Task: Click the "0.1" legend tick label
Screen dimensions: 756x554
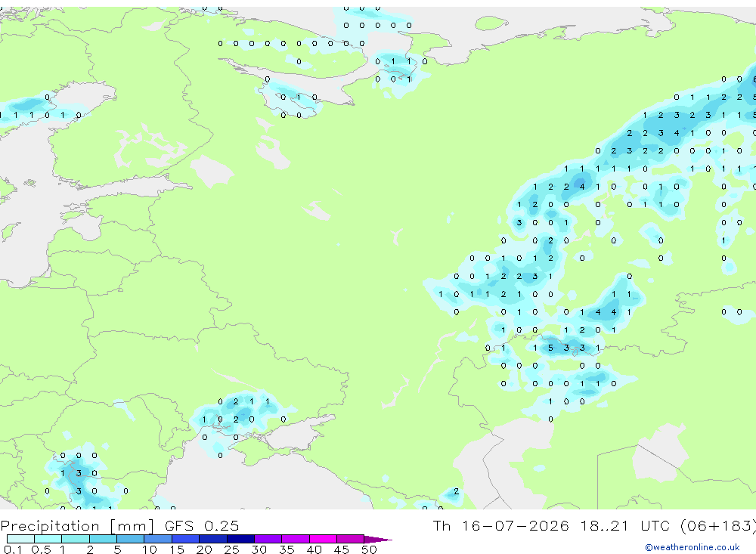Action: pos(13,549)
